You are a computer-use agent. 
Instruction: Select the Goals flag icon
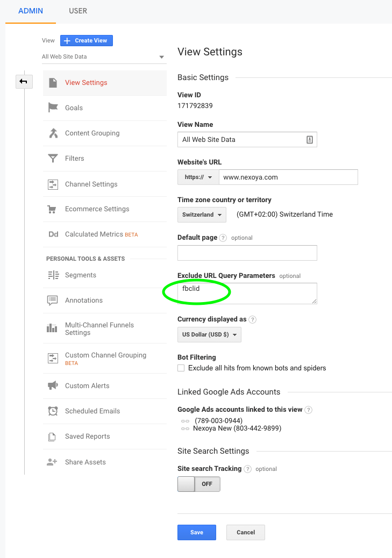tap(52, 108)
